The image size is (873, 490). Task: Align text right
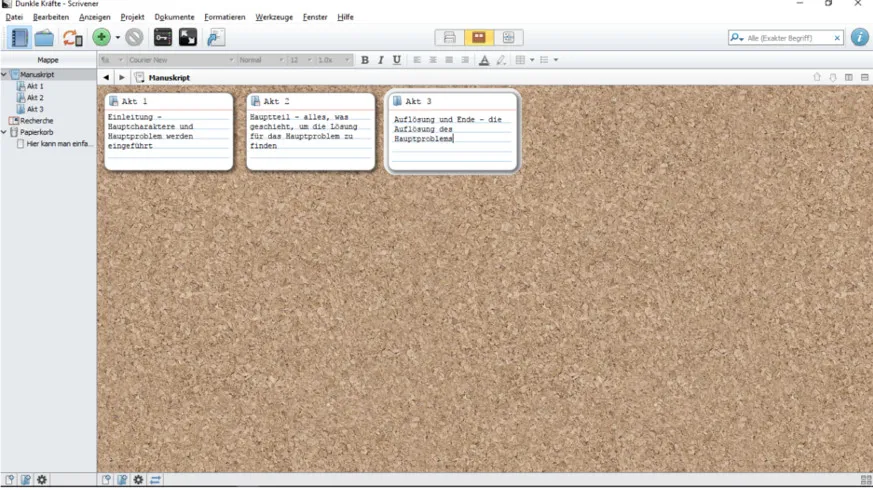click(x=465, y=60)
